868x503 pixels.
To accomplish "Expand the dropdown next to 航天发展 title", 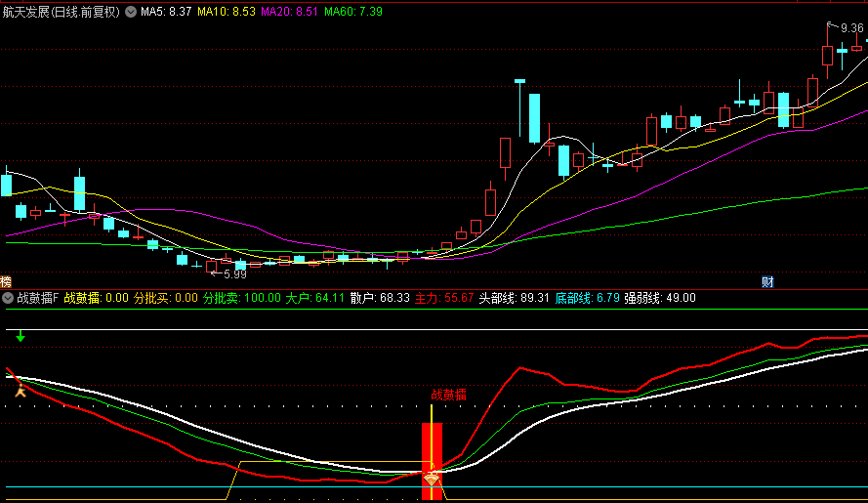I will [131, 12].
